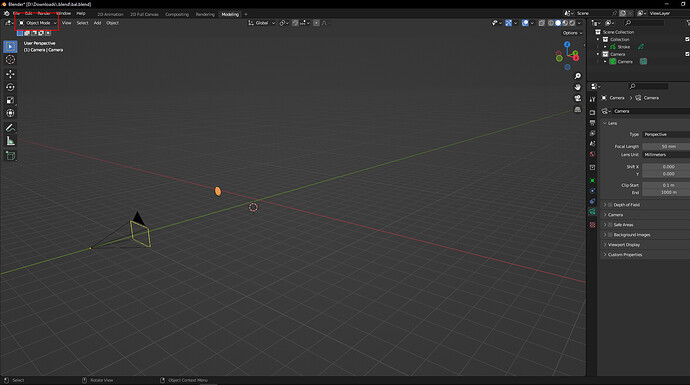Viewport: 690px width, 385px height.
Task: Open the Object Constraints properties tab
Action: [x=592, y=202]
